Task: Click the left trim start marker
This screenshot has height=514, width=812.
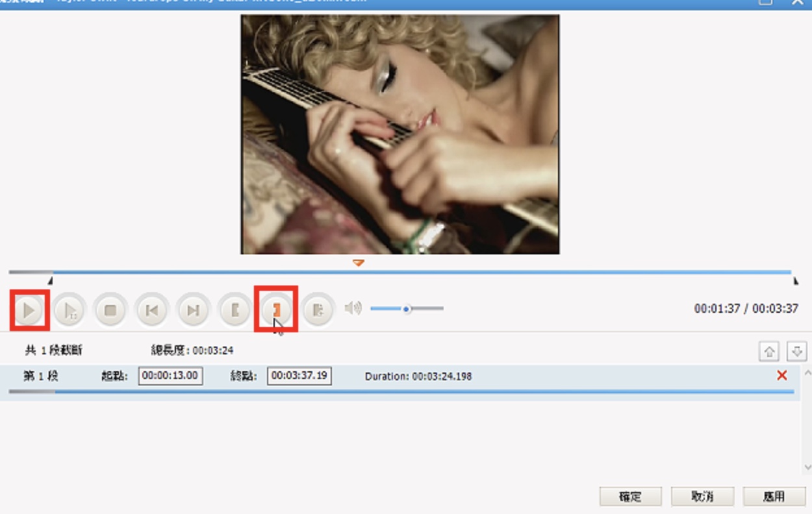Action: click(x=51, y=280)
